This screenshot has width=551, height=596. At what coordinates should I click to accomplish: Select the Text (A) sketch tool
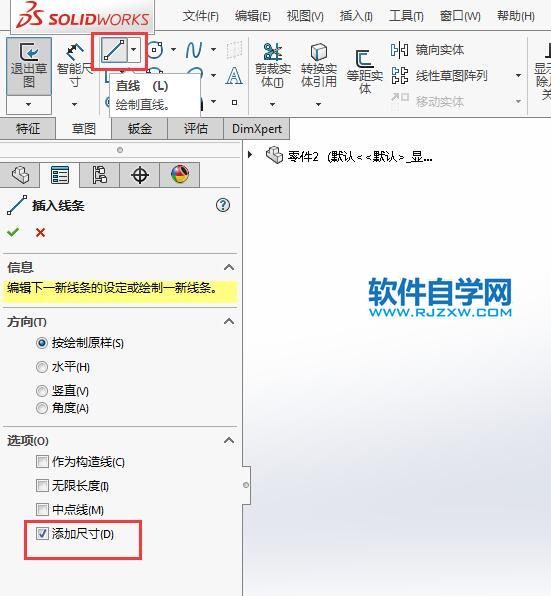point(234,76)
